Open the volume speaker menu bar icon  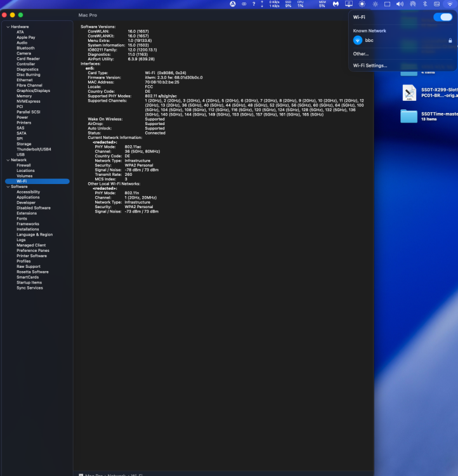point(400,4)
